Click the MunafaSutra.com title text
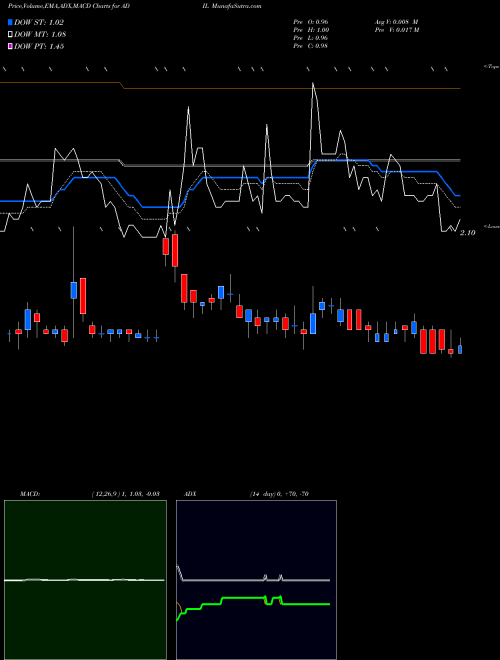 [237, 6]
